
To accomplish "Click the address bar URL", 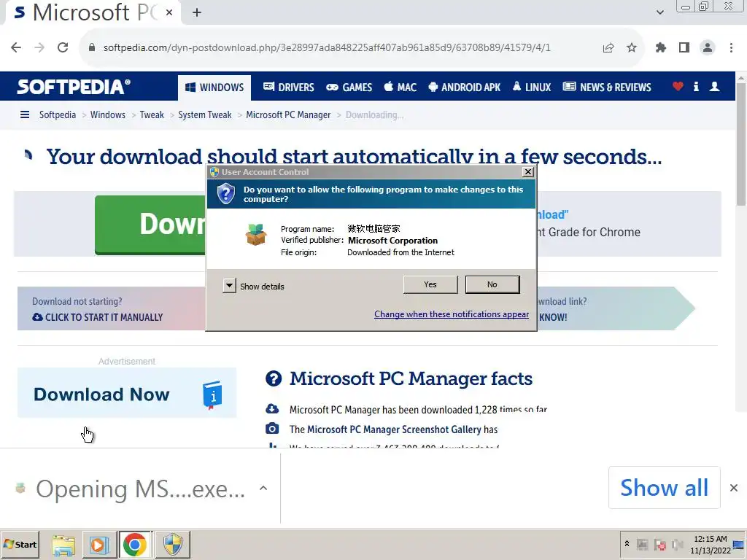I will click(327, 47).
